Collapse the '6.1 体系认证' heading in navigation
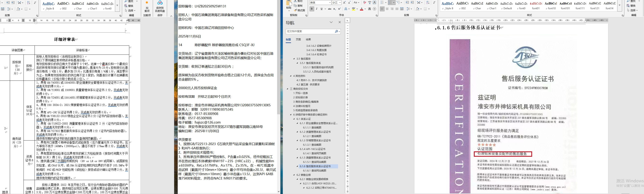The width and height of the screenshot is (644, 194). (294, 119)
